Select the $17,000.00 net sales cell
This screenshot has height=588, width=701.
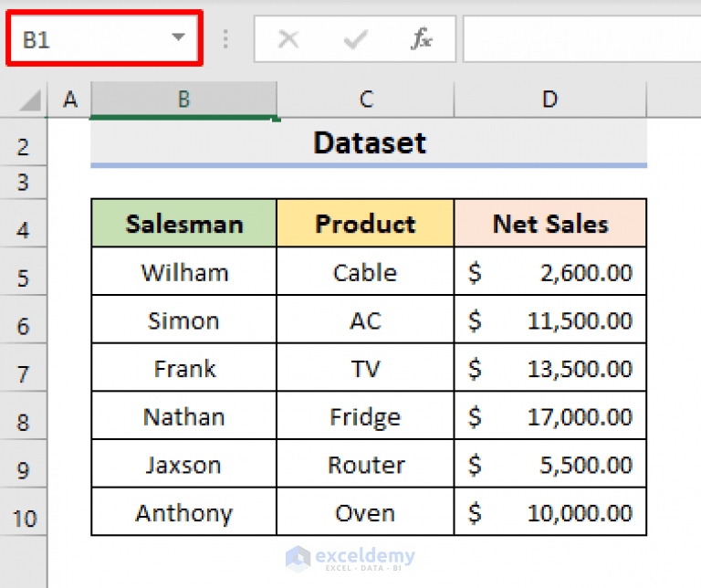(x=550, y=415)
